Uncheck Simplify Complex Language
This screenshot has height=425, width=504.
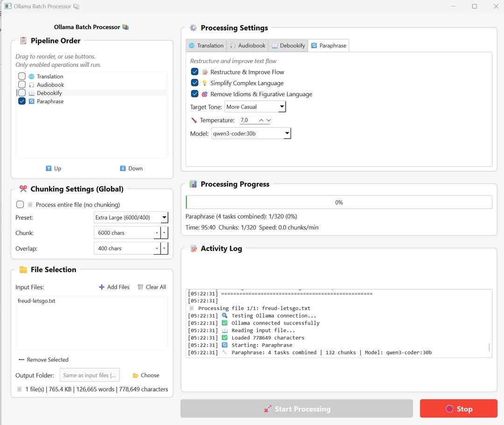[195, 83]
